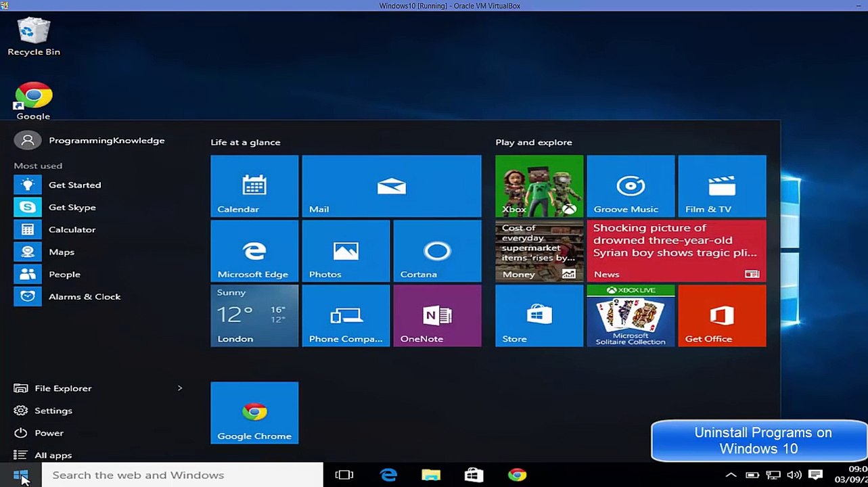868x487 pixels.
Task: Open the network tray icon
Action: 773,475
